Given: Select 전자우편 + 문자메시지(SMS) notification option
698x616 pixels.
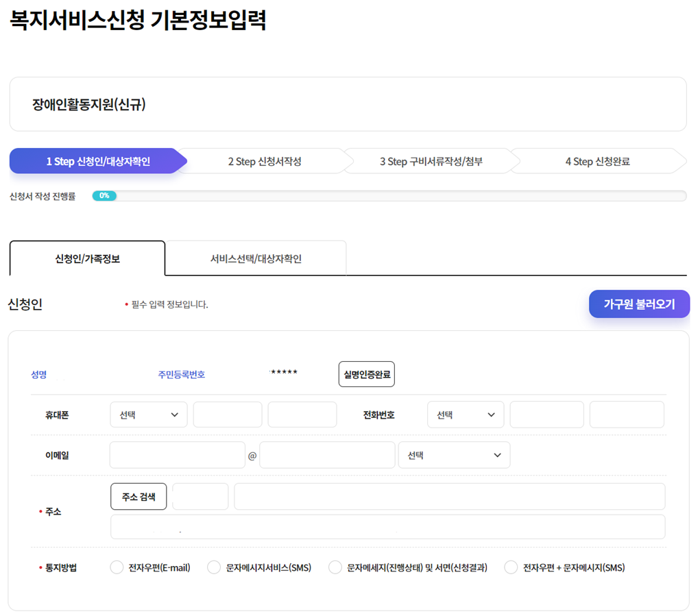Looking at the screenshot, I should click(x=510, y=567).
